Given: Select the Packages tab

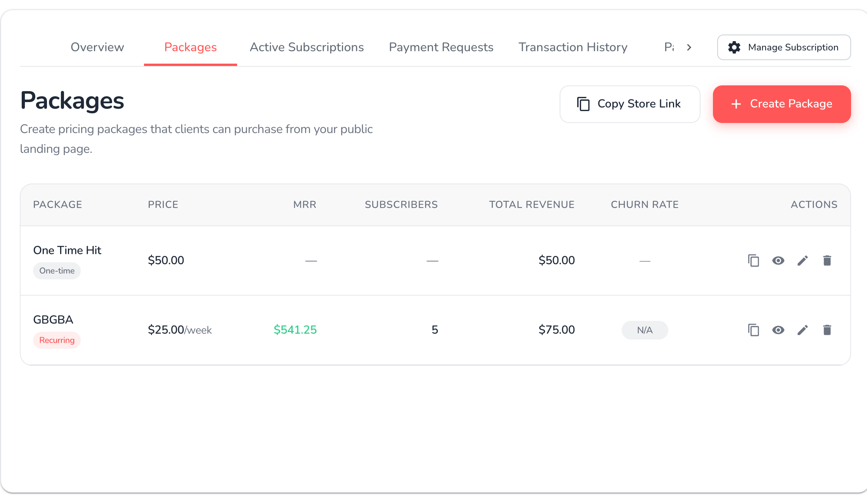Looking at the screenshot, I should (190, 47).
